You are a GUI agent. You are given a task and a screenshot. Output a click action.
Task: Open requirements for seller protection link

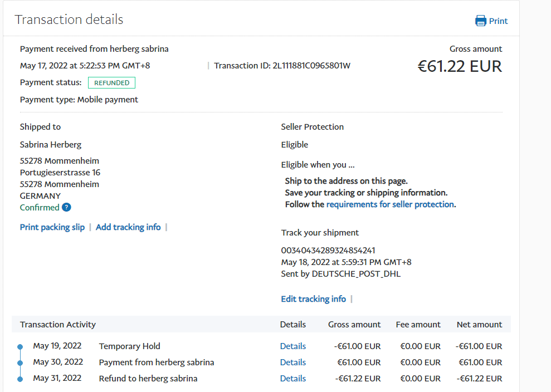pyautogui.click(x=390, y=204)
